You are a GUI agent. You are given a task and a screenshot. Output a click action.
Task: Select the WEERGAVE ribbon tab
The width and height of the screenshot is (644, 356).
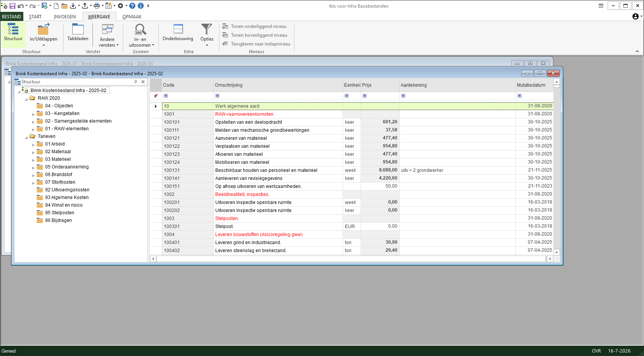click(x=99, y=16)
